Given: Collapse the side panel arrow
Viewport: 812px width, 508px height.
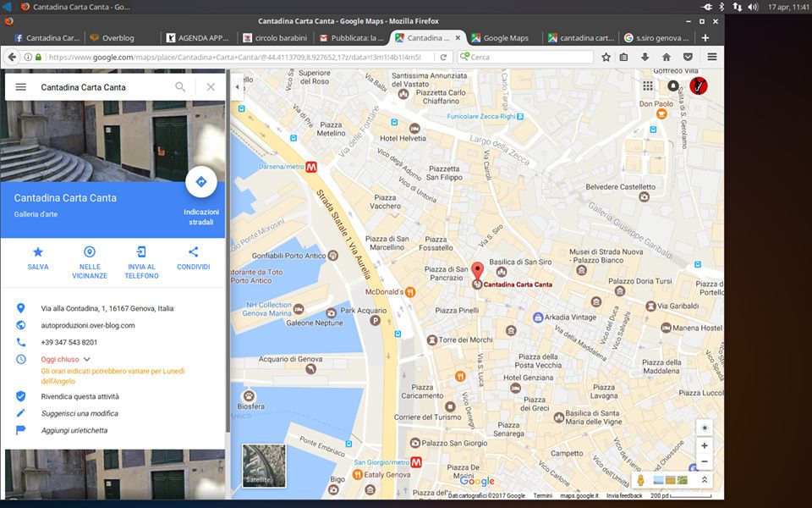Looking at the screenshot, I should coord(237,86).
